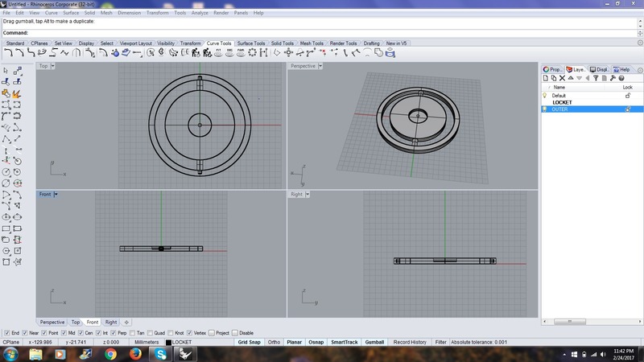644x362 pixels.
Task: Select the Circle tool in the left toolbar
Action: pyautogui.click(x=6, y=172)
